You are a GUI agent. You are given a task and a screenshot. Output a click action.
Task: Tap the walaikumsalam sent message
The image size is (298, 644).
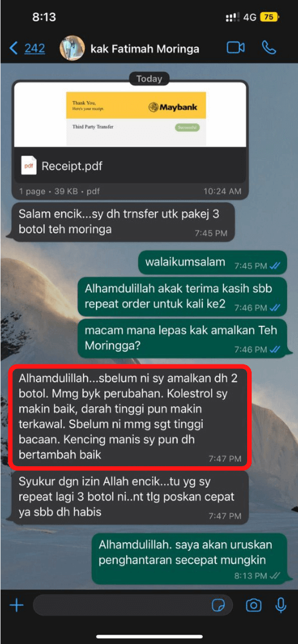click(x=210, y=263)
